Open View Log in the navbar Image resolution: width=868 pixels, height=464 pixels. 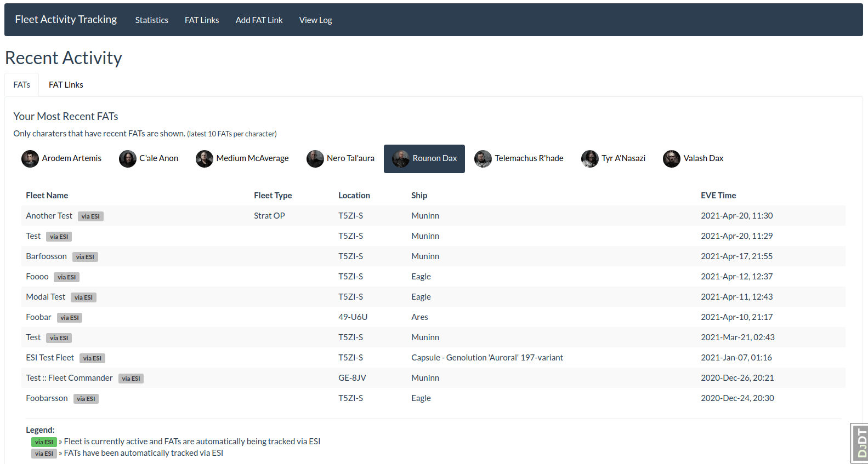316,20
